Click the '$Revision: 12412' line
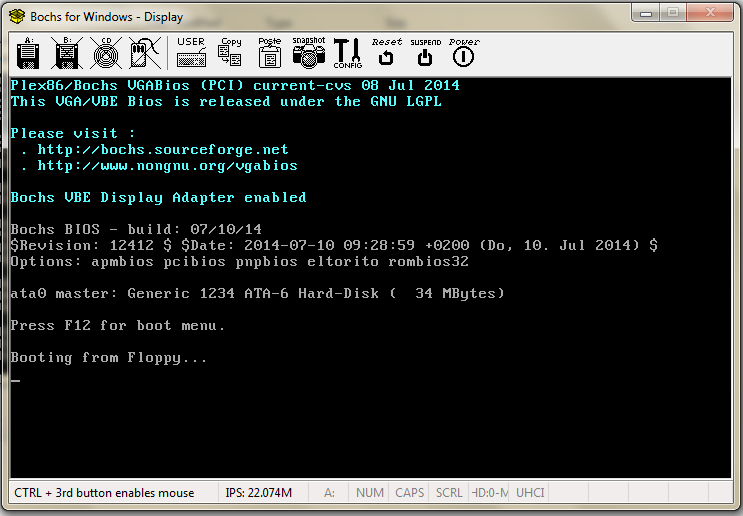Image resolution: width=743 pixels, height=516 pixels. pos(334,245)
